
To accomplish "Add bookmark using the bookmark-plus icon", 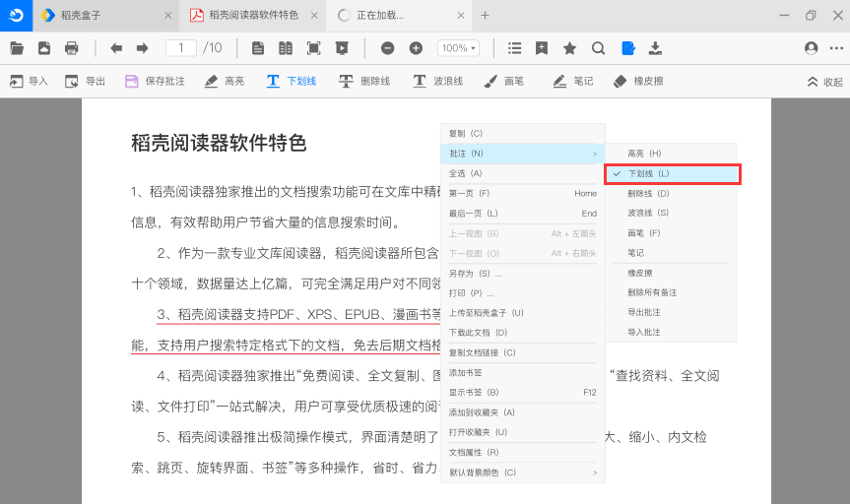I will 542,48.
